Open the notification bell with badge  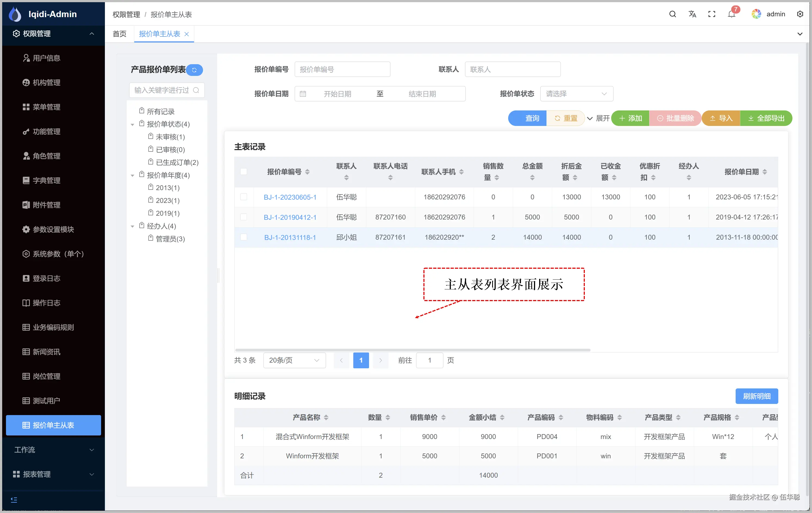[731, 14]
